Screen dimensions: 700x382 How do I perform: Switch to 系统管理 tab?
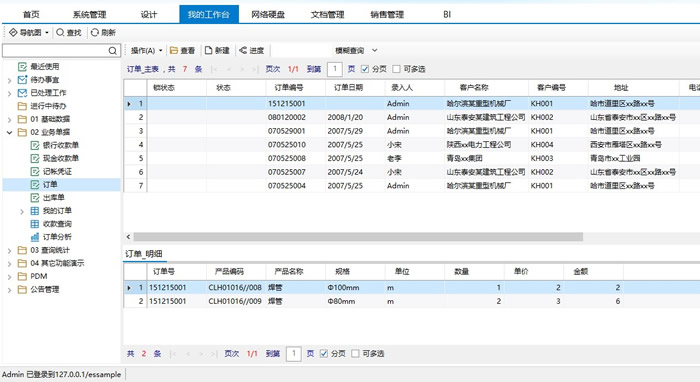[89, 14]
